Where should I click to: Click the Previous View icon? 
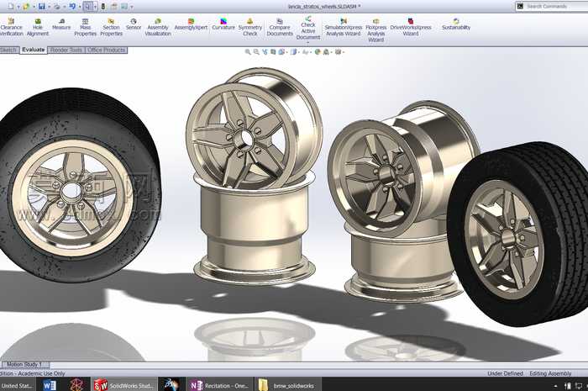pos(265,52)
